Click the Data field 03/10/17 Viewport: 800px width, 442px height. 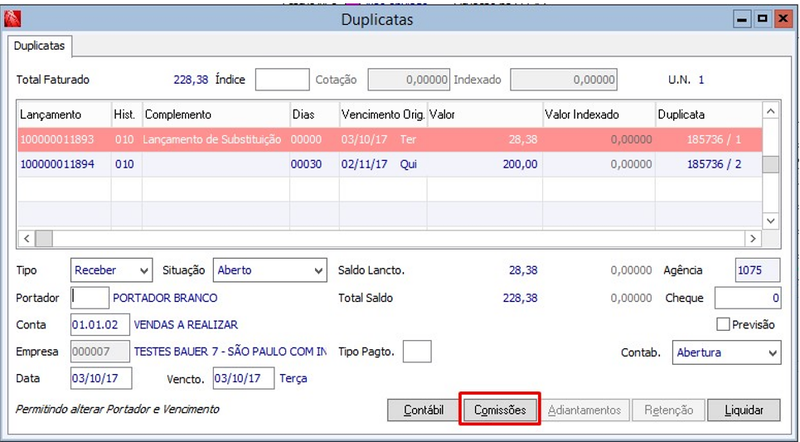pos(101,378)
